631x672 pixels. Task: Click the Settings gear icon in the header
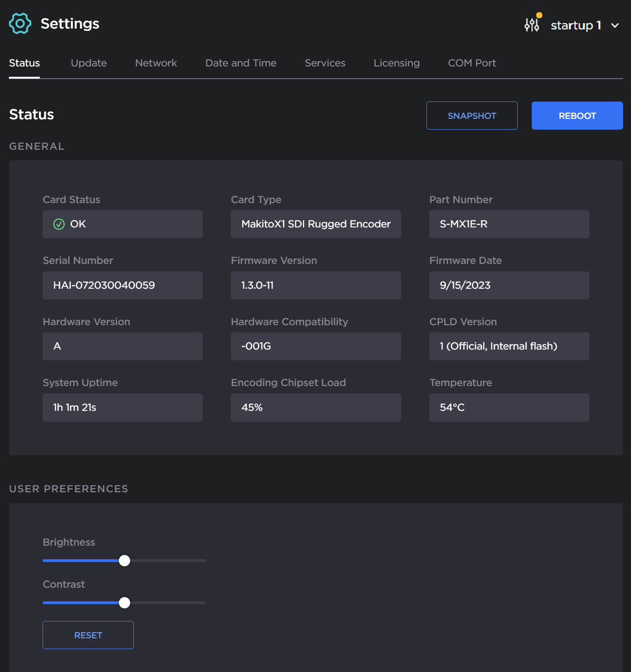[x=20, y=23]
